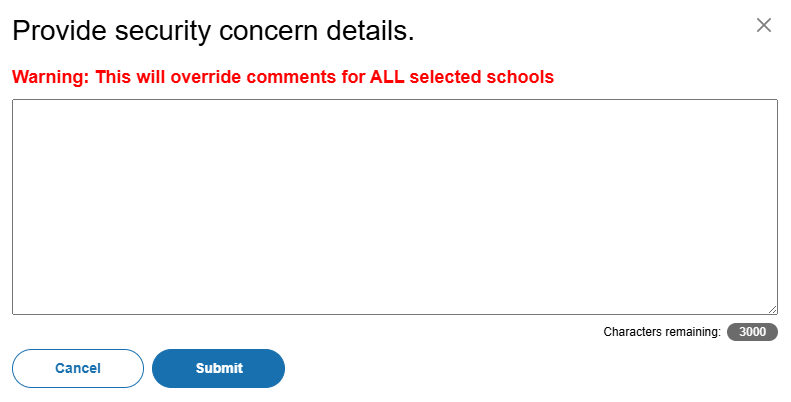Select the gray character counter pill
The height and width of the screenshot is (402, 791).
point(752,332)
